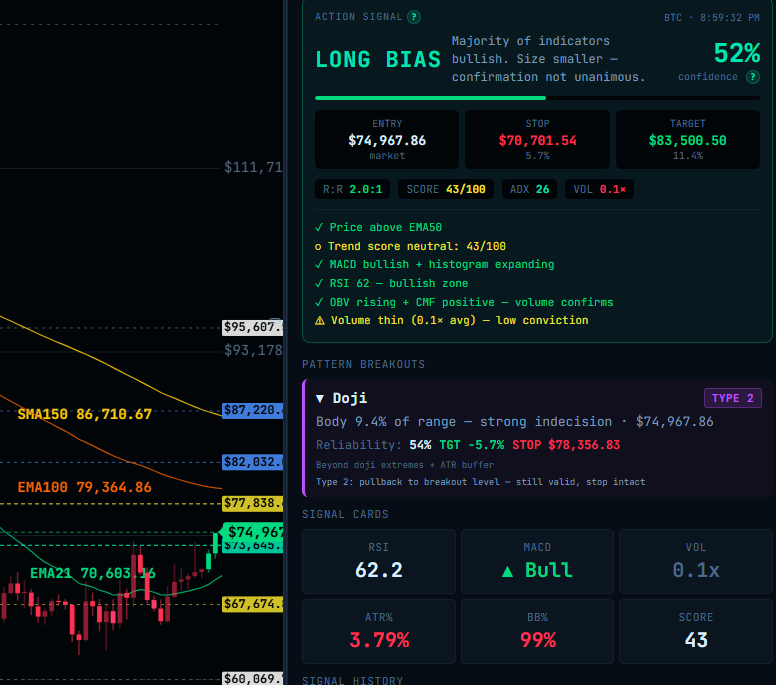Screen dimensions: 776x685
Task: Click the LONG BIAS heading
Action: pos(378,59)
